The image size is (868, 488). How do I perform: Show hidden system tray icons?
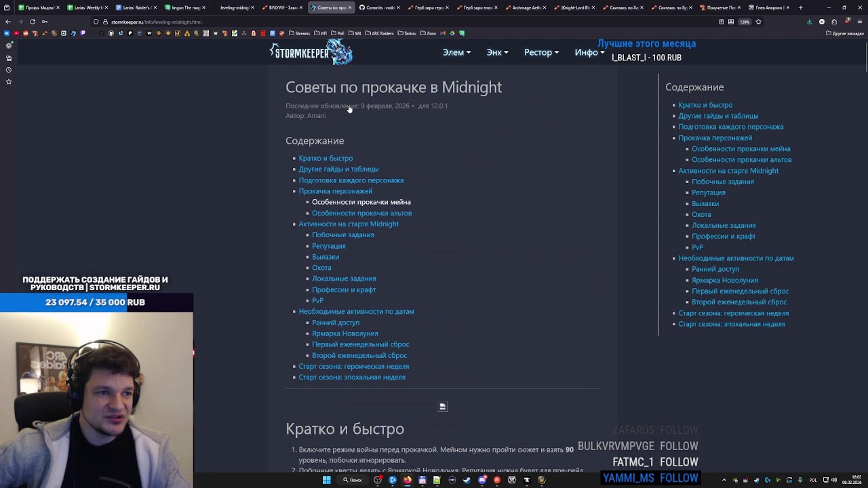(x=724, y=480)
